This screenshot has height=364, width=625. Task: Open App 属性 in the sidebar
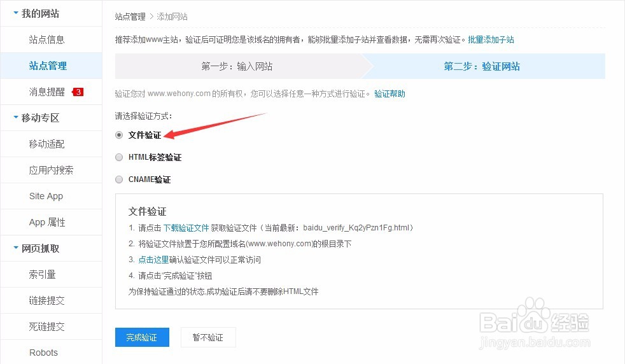click(47, 222)
